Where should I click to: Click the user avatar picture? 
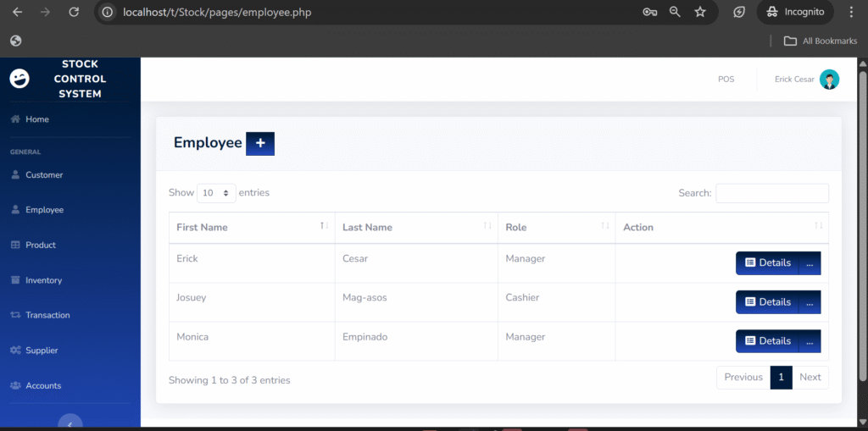(x=829, y=79)
